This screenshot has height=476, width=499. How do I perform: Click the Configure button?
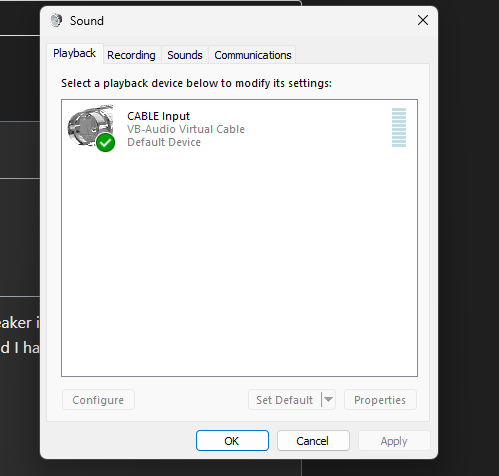tap(98, 400)
